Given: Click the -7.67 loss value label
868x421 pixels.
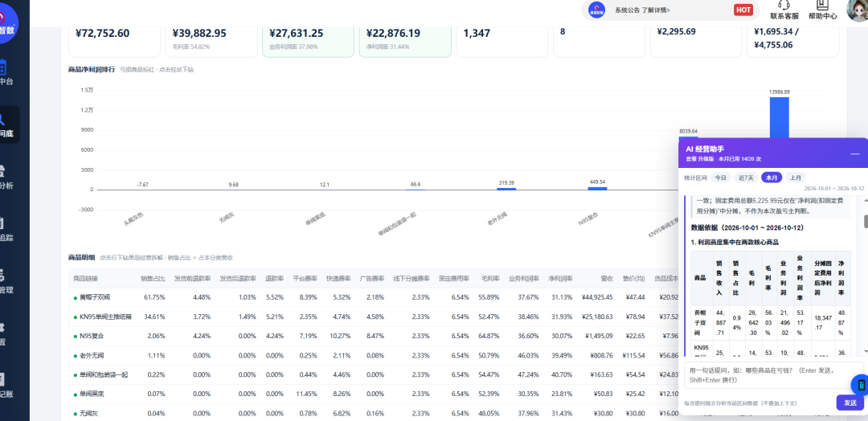Looking at the screenshot, I should pyautogui.click(x=142, y=184).
